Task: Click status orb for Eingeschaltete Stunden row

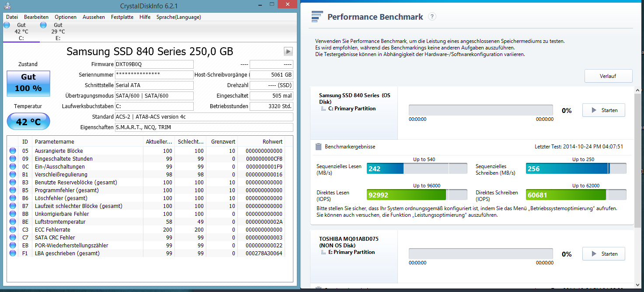Action: click(x=13, y=159)
